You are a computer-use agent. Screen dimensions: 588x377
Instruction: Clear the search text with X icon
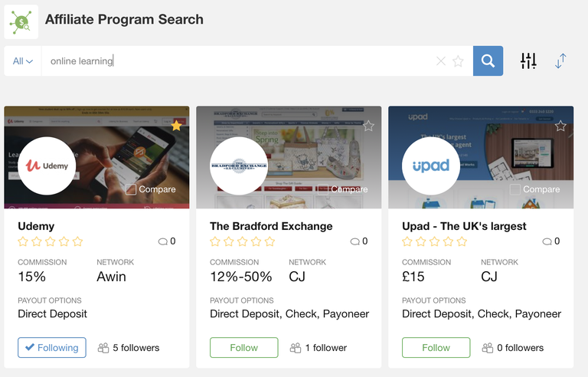[x=441, y=61]
